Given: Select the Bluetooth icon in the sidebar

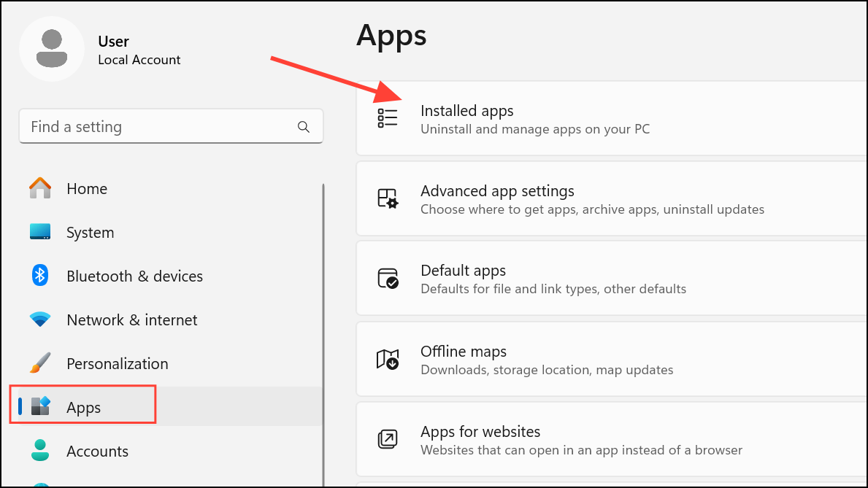Looking at the screenshot, I should click(x=39, y=275).
